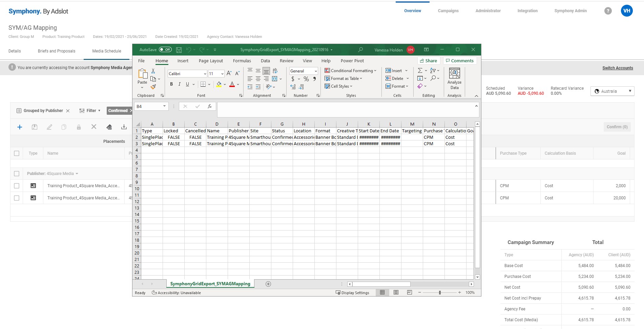Click the Display Settings button

[352, 293]
